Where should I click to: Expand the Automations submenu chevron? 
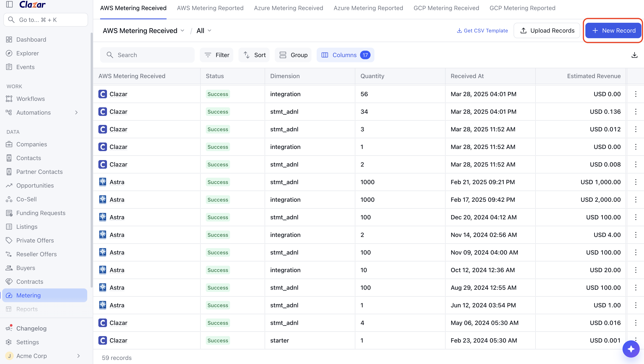76,112
